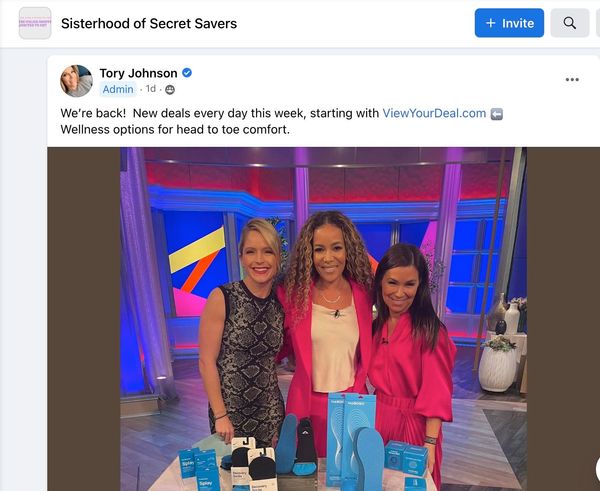Viewport: 600px width, 491px height.
Task: Open the photo of three women on set
Action: click(x=323, y=319)
